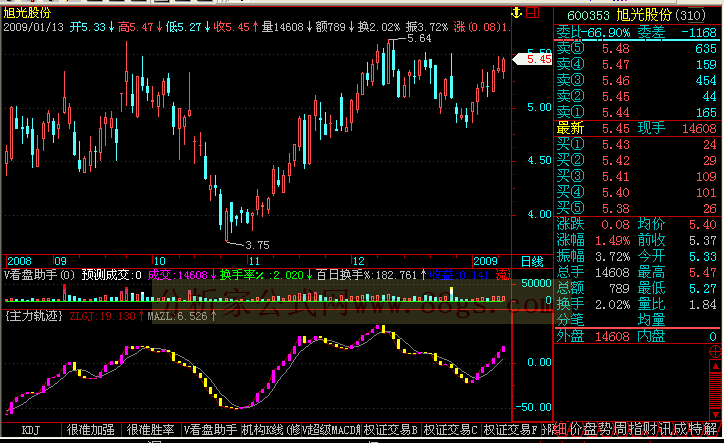Select the 势 tab in the right panel
Screen dimensions: 724x443
point(605,429)
